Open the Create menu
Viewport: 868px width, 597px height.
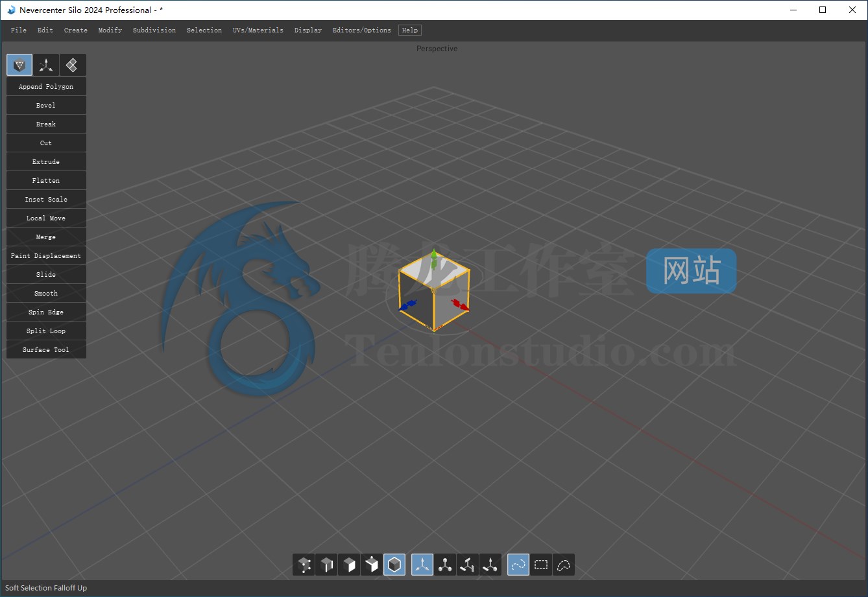[x=76, y=30]
